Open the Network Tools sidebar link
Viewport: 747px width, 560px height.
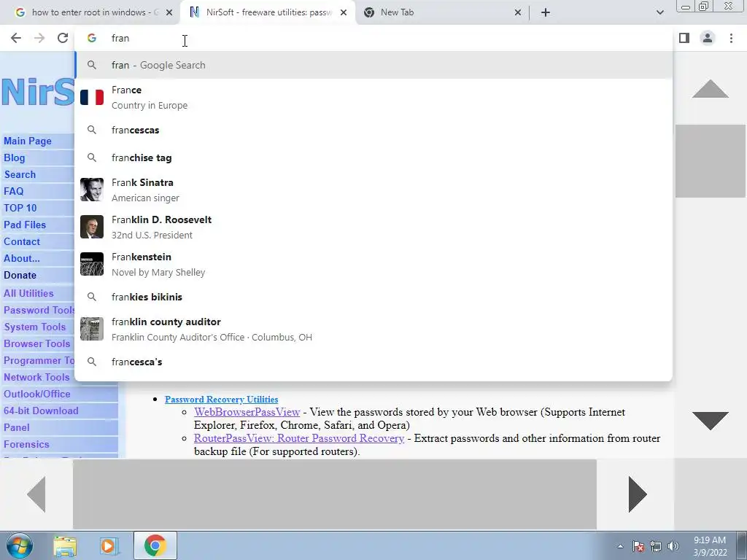(36, 377)
